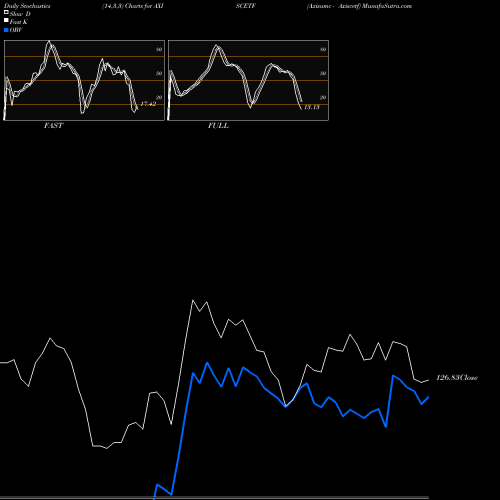Click the 13.13 value in FULL chart

(x=312, y=107)
